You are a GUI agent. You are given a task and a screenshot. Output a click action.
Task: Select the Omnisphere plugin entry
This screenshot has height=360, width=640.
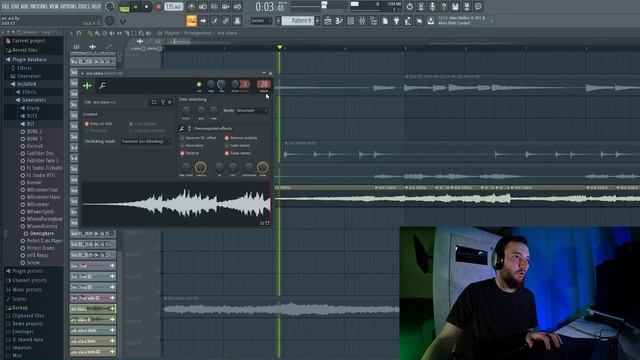(42, 233)
